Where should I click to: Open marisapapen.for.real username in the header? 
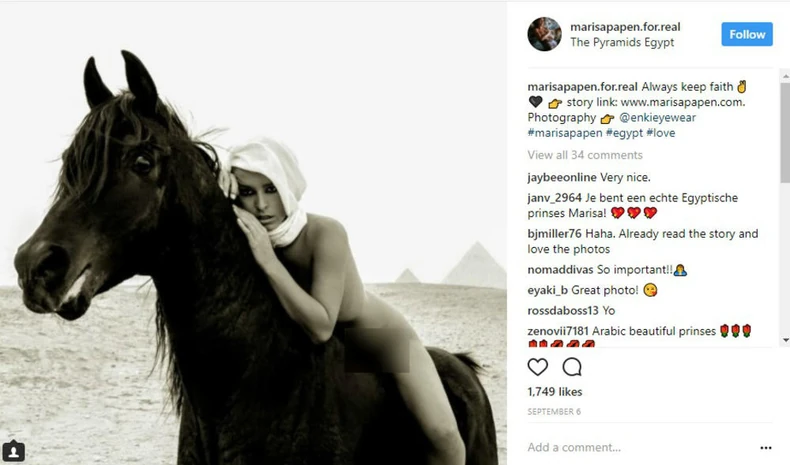[625, 27]
